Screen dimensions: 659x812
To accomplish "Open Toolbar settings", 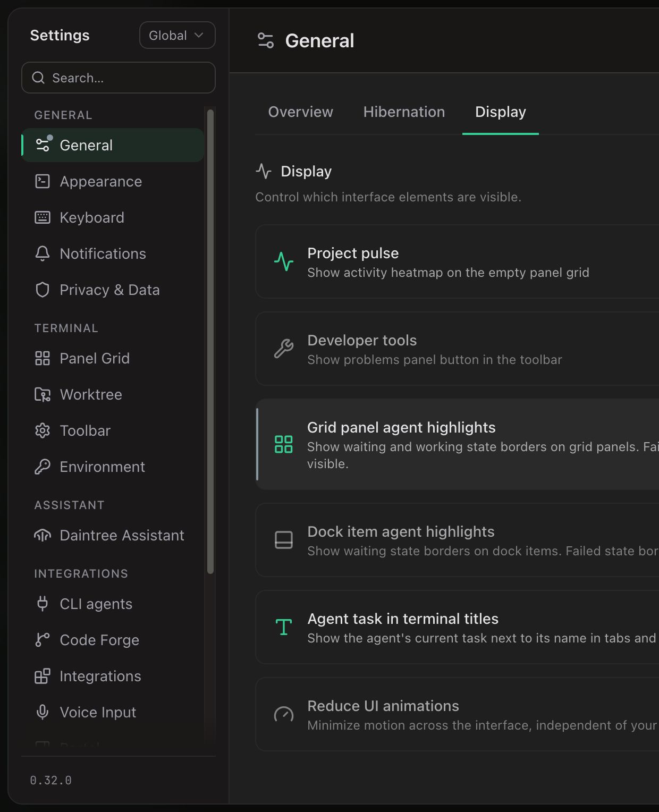I will 113,430.
